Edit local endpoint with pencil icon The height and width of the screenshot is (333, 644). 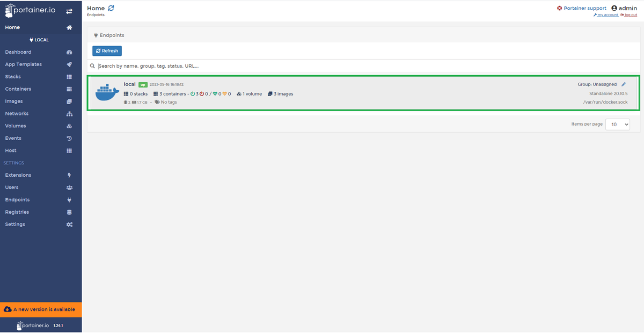point(624,84)
